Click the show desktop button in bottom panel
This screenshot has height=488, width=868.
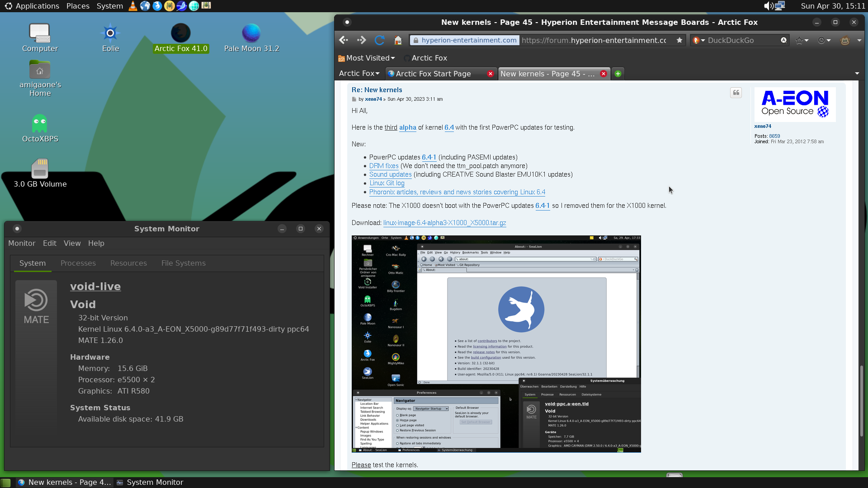[x=5, y=483]
